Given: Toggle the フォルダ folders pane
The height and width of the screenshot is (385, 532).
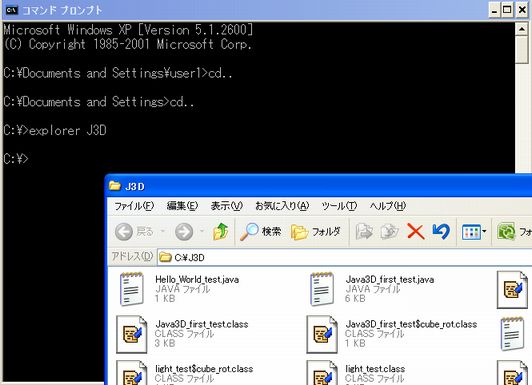Looking at the screenshot, I should tap(316, 232).
